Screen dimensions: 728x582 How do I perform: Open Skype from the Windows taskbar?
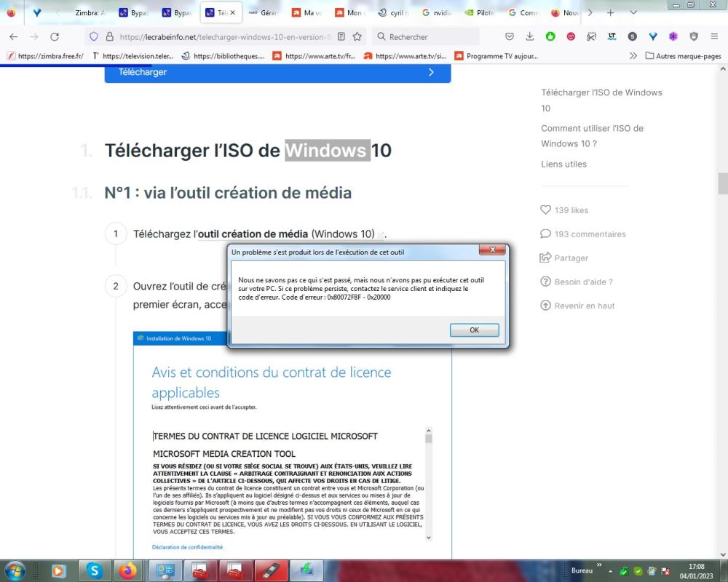[94, 570]
